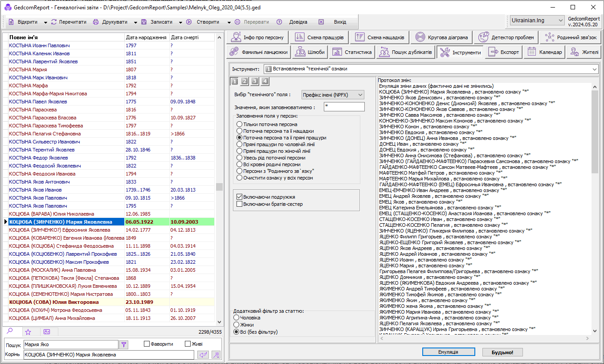The width and height of the screenshot is (604, 364).
Task: Open the Детектор проблем tool
Action: coord(506,37)
